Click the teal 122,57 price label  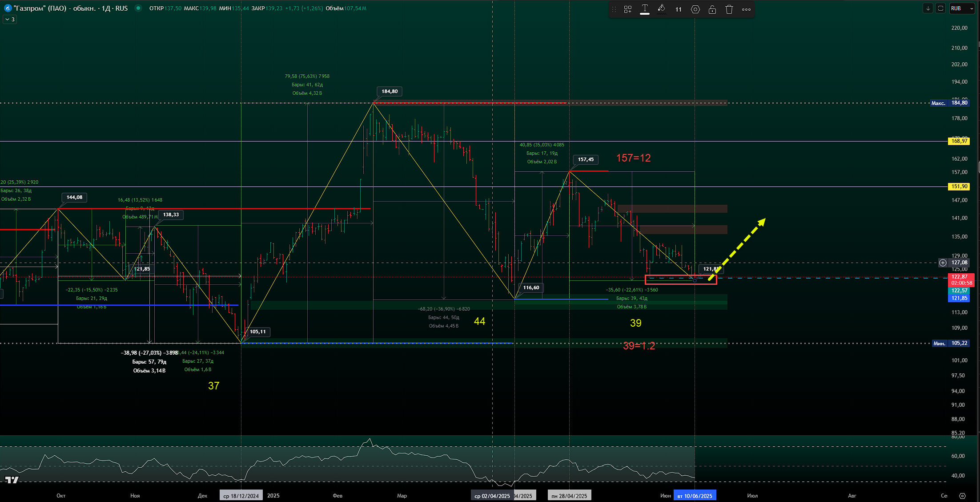959,291
